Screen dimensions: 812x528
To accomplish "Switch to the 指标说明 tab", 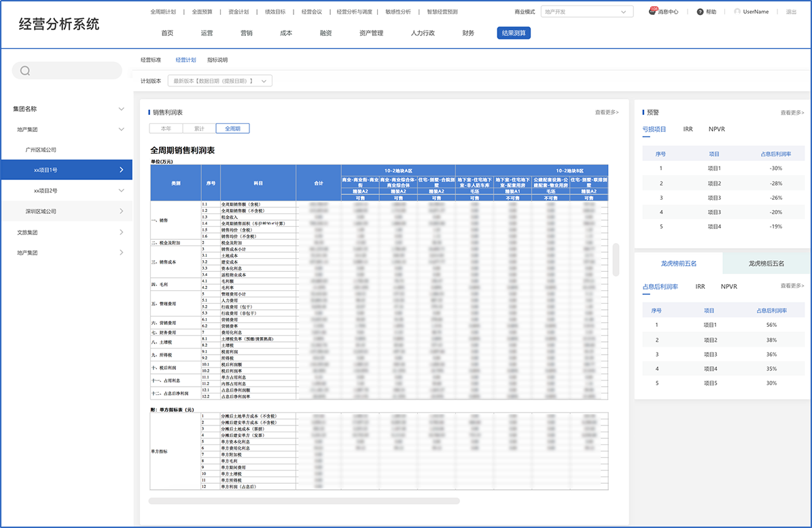I will click(217, 60).
